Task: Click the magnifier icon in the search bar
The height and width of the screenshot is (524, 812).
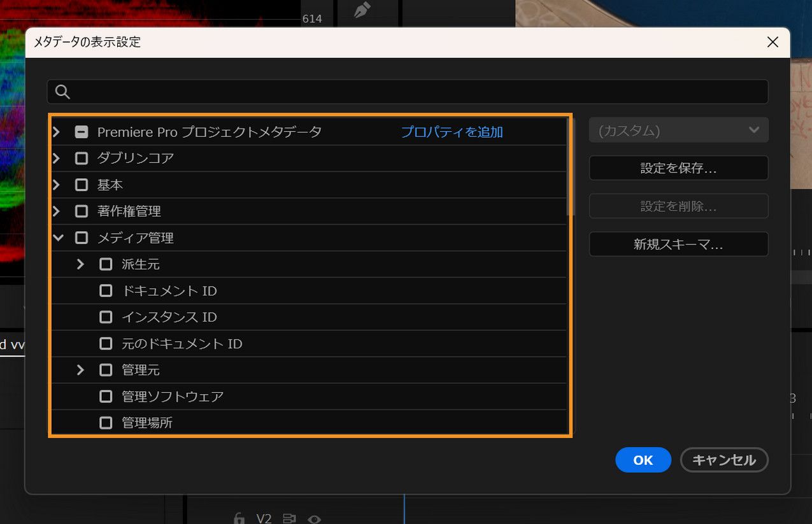Action: tap(62, 92)
